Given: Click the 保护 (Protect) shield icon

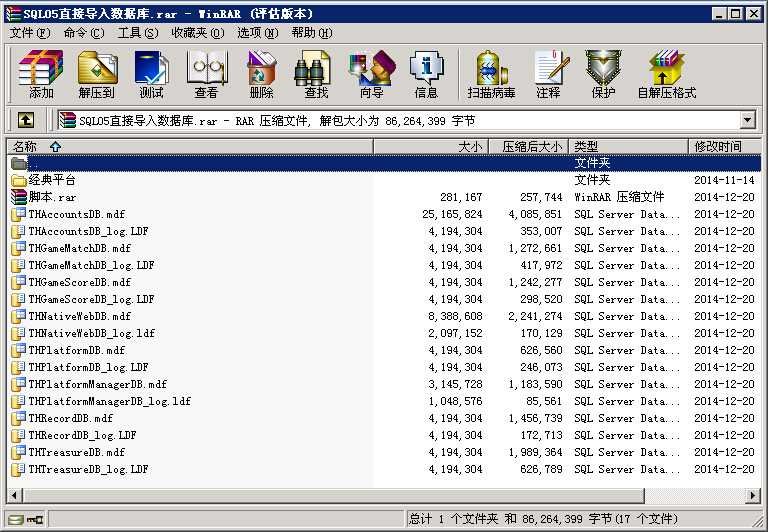Looking at the screenshot, I should [603, 74].
